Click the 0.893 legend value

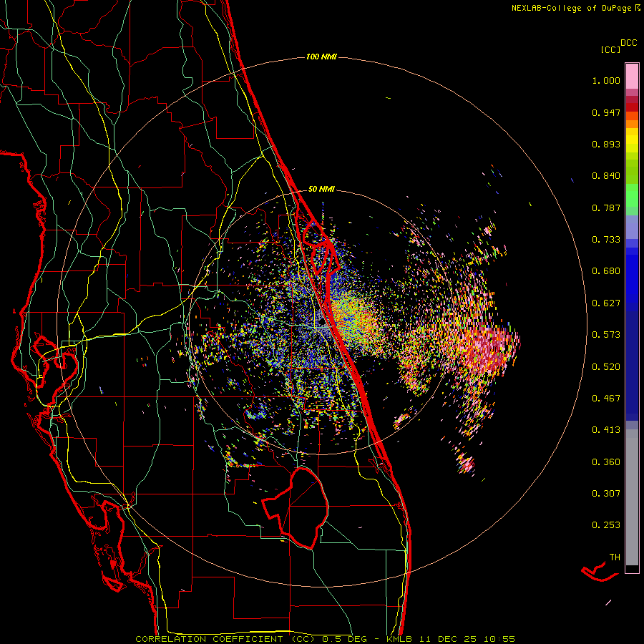pos(606,144)
